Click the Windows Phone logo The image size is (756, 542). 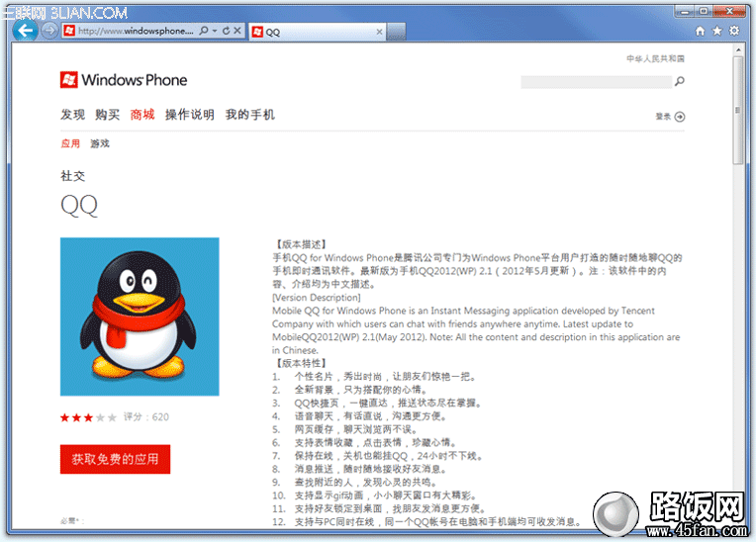[124, 80]
